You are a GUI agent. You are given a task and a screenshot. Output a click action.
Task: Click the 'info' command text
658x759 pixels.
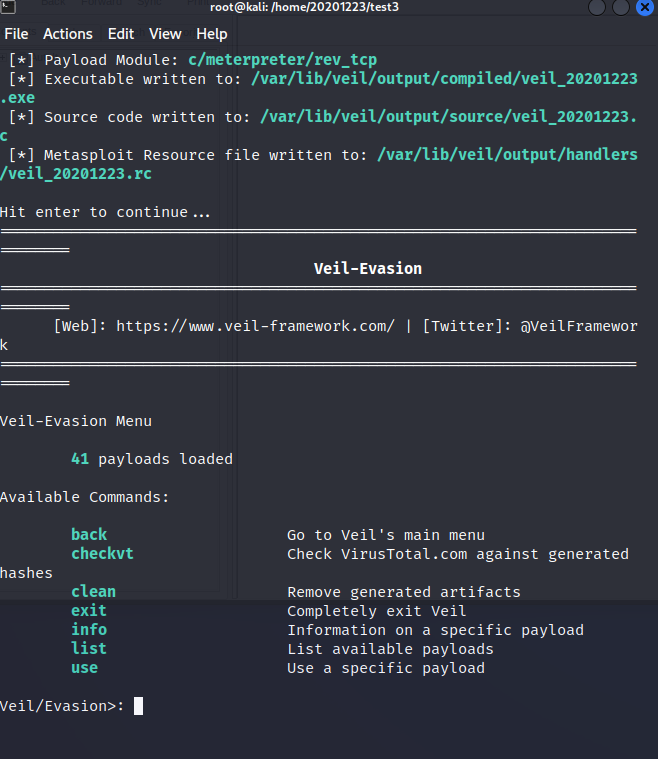pyautogui.click(x=89, y=630)
